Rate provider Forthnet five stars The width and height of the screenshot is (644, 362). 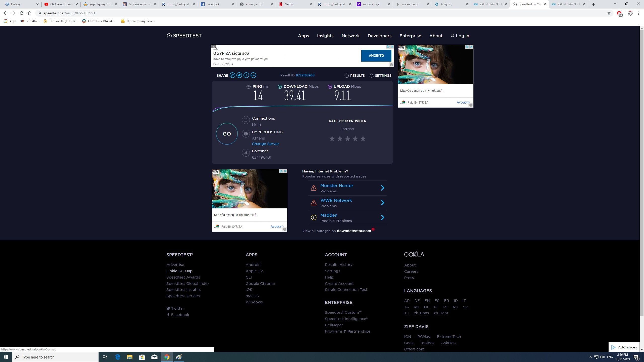[x=363, y=139]
